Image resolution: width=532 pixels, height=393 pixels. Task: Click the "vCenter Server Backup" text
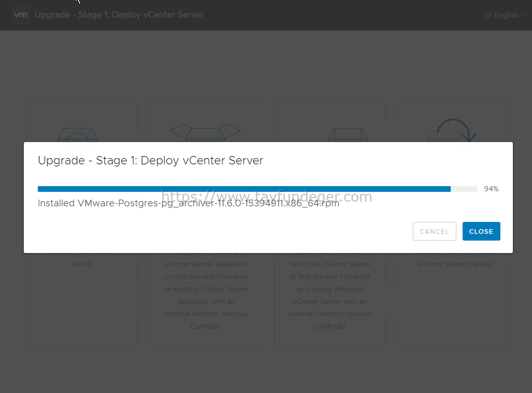[455, 264]
